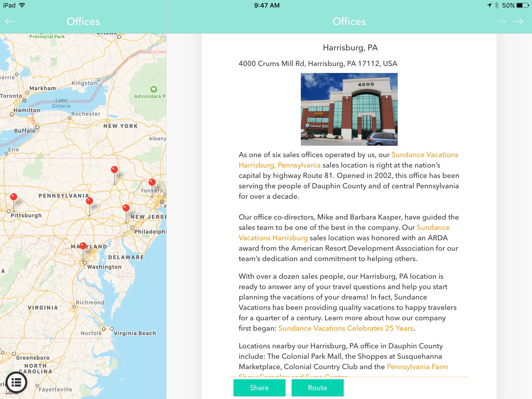Viewport: 532px width, 399px height.
Task: Click the location pin icon northeastern PA
Action: (114, 169)
